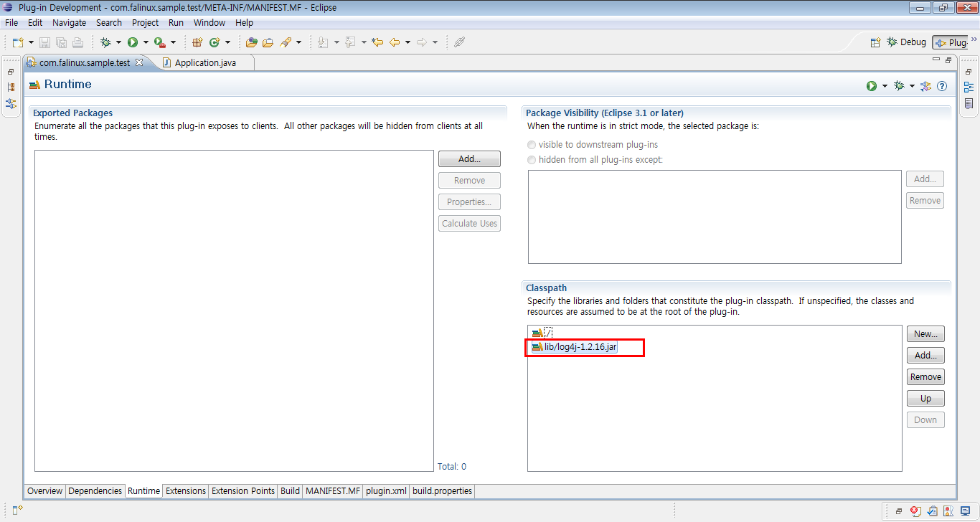Click Add... in Exported Packages
The height and width of the screenshot is (522, 980).
[x=469, y=158]
